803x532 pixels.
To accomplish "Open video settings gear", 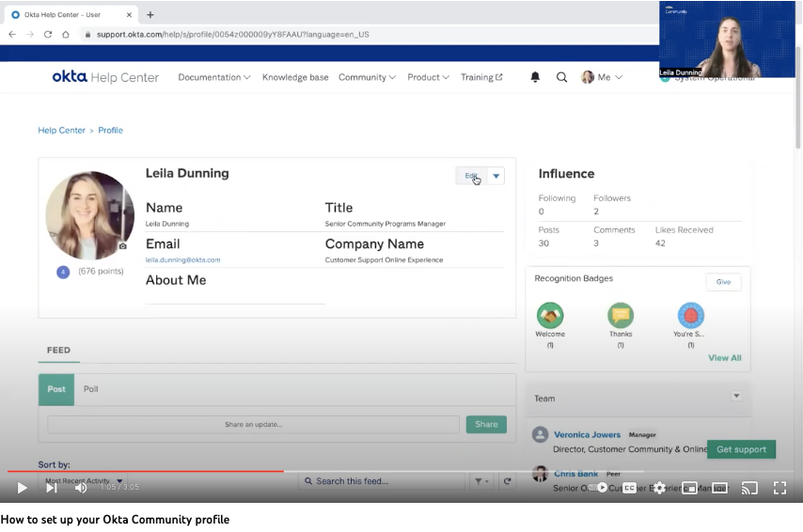I will [660, 488].
